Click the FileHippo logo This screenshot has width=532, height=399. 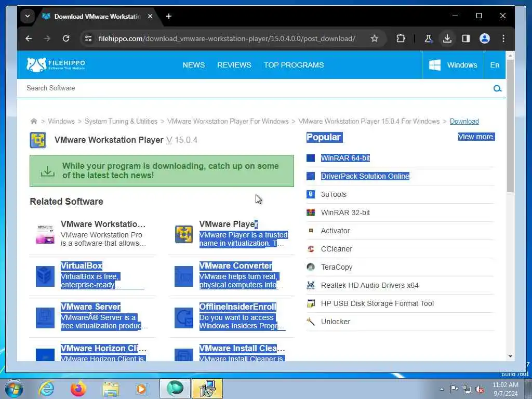coord(56,64)
